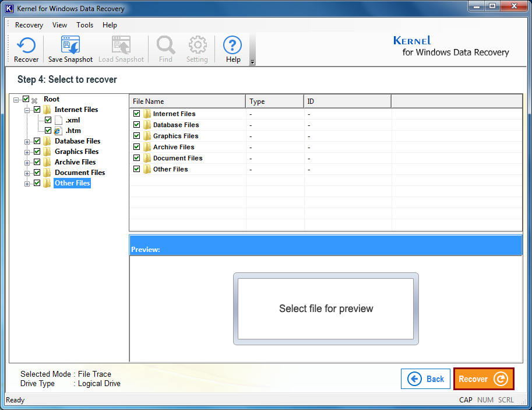The width and height of the screenshot is (532, 410).
Task: Select Document Files label in tree
Action: [x=80, y=173]
